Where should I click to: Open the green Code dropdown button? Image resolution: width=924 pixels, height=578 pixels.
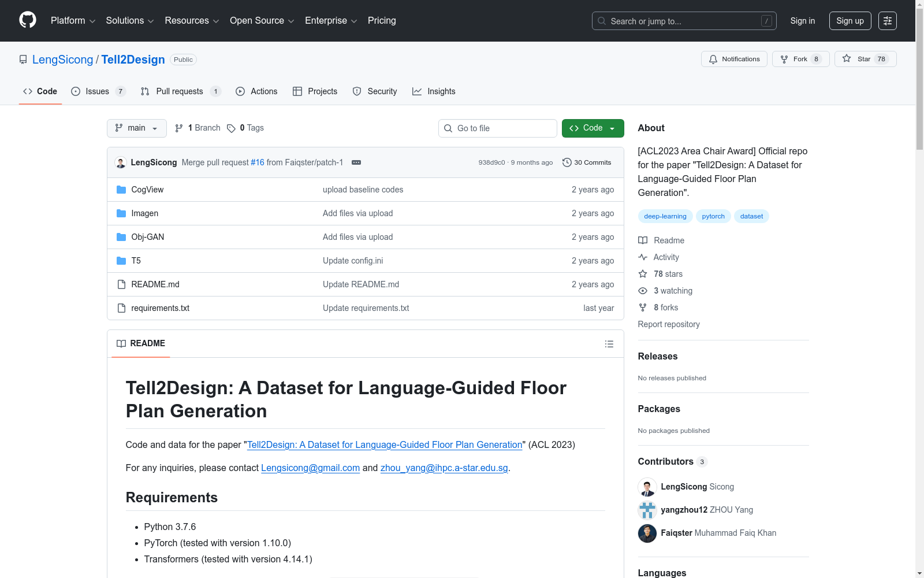click(593, 128)
